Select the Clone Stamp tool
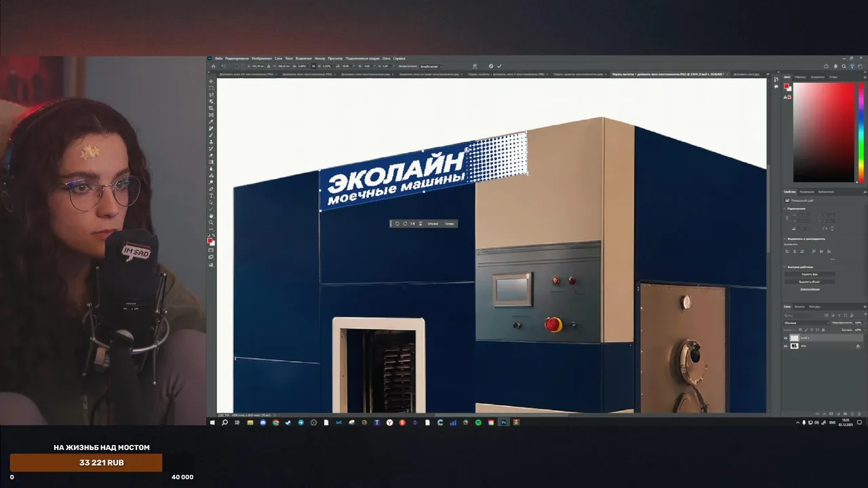Viewport: 868px width, 488px height. (211, 142)
